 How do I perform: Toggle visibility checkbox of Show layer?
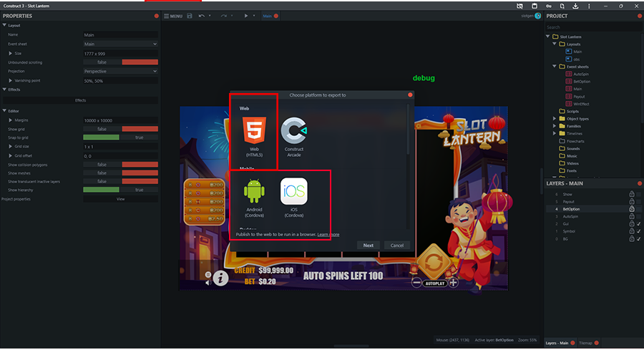[x=639, y=194]
